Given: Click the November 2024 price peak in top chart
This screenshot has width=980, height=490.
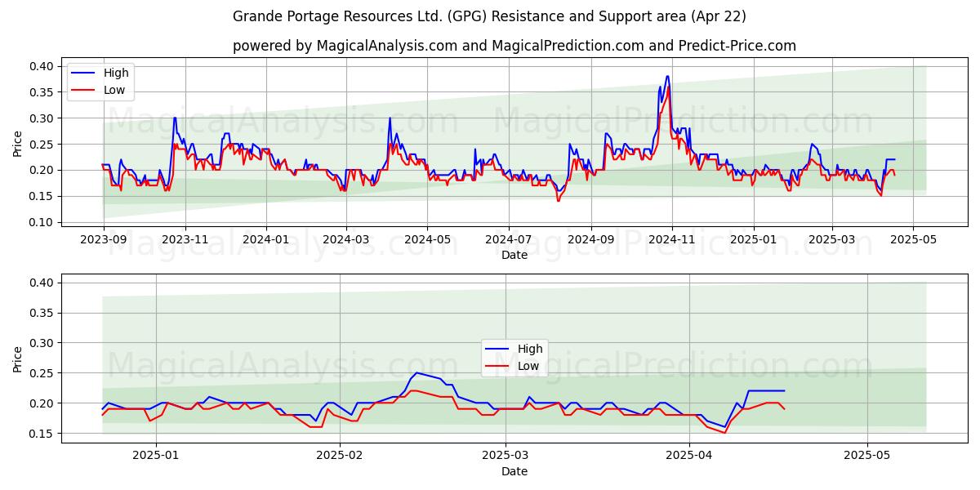Looking at the screenshot, I should pyautogui.click(x=667, y=78).
